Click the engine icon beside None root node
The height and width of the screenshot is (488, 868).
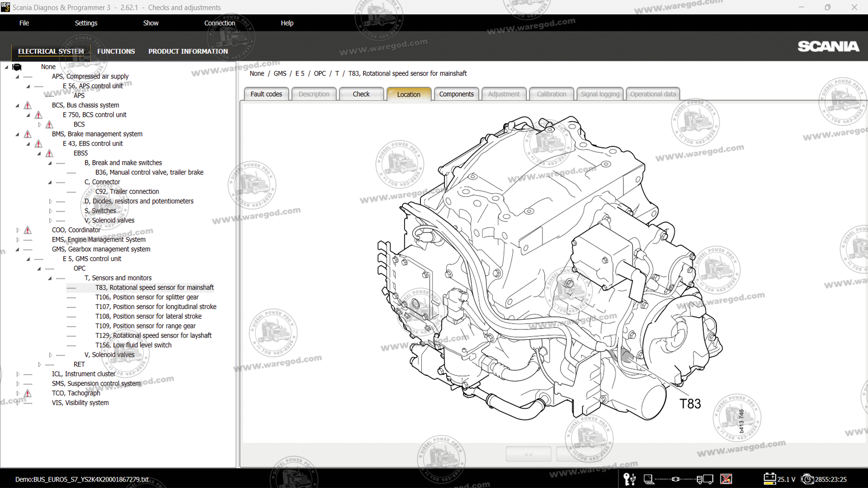(17, 67)
